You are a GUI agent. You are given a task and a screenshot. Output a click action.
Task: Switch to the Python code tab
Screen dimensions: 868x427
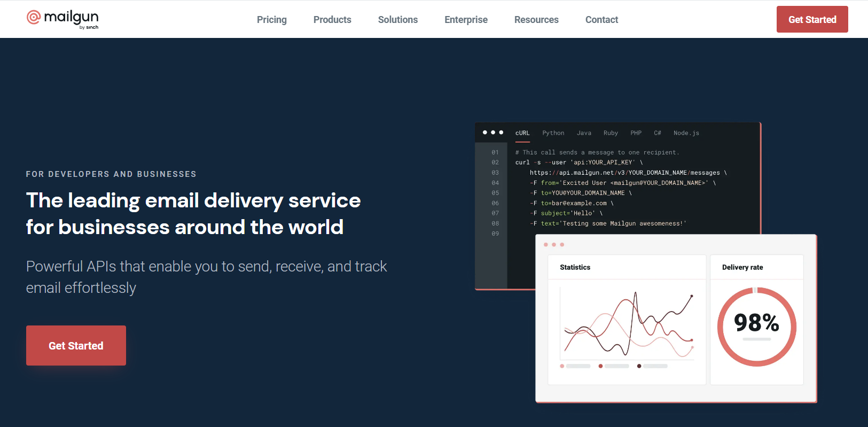pyautogui.click(x=553, y=133)
